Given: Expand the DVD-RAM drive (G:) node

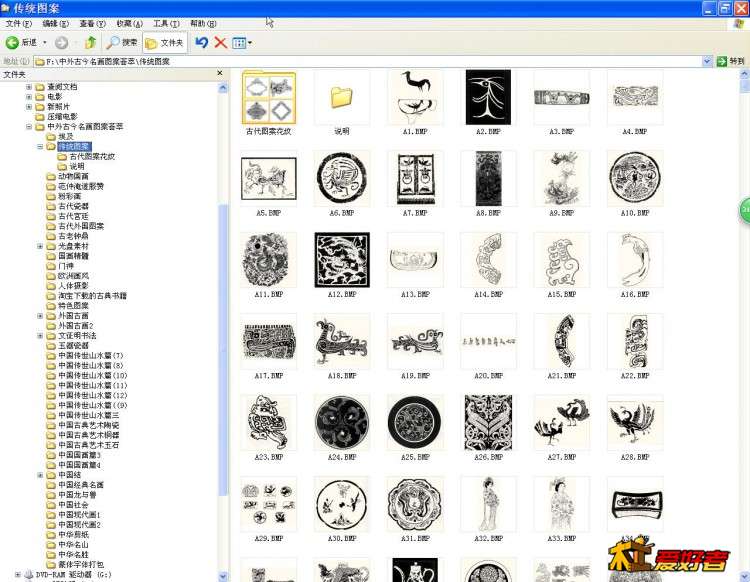Looking at the screenshot, I should tap(17, 574).
